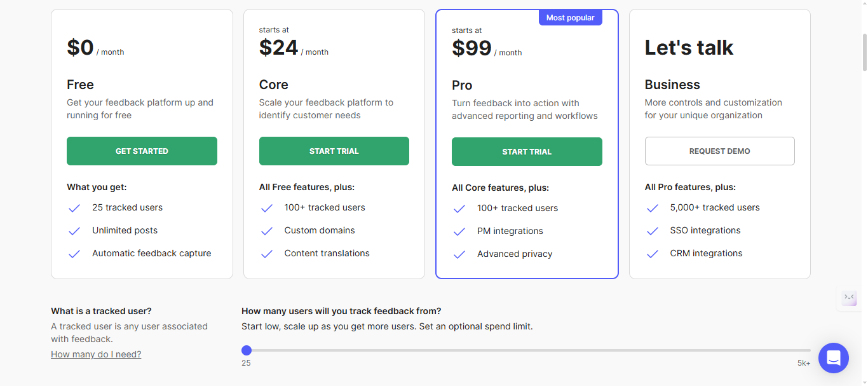The image size is (868, 386).
Task: Click checkmark beside CRM integrations
Action: click(652, 253)
